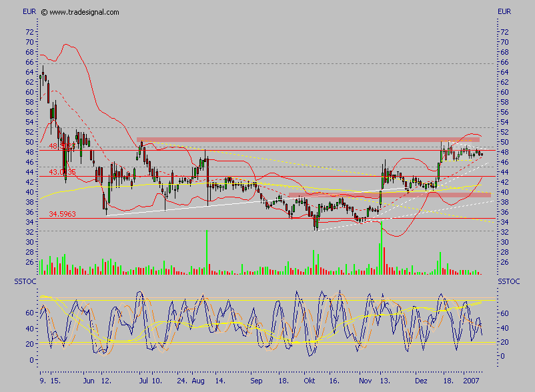Click the EUR label at top right
The image size is (535, 392).
504,12
